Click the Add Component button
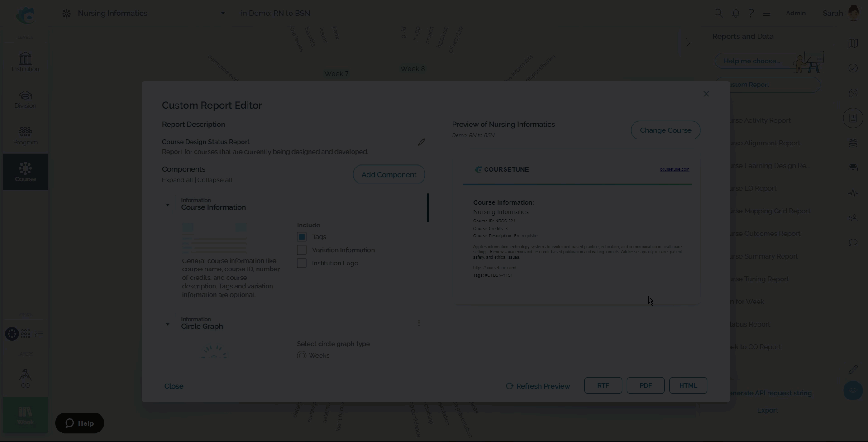 point(389,174)
